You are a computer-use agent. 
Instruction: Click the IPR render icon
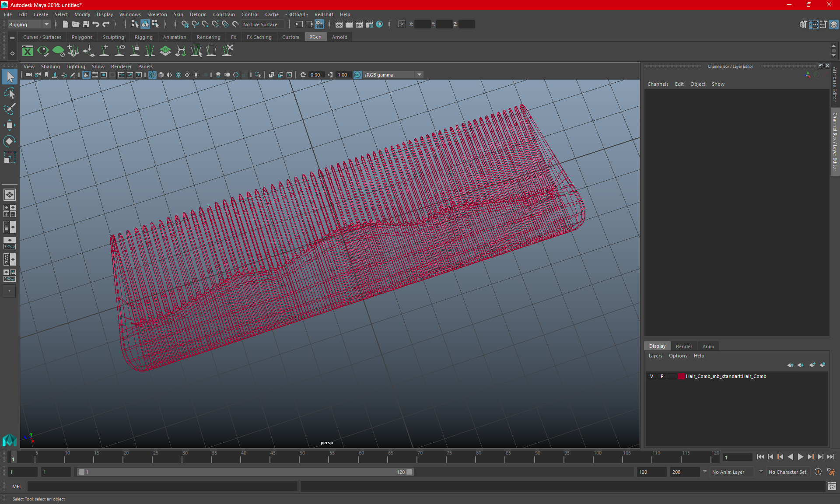(x=359, y=24)
